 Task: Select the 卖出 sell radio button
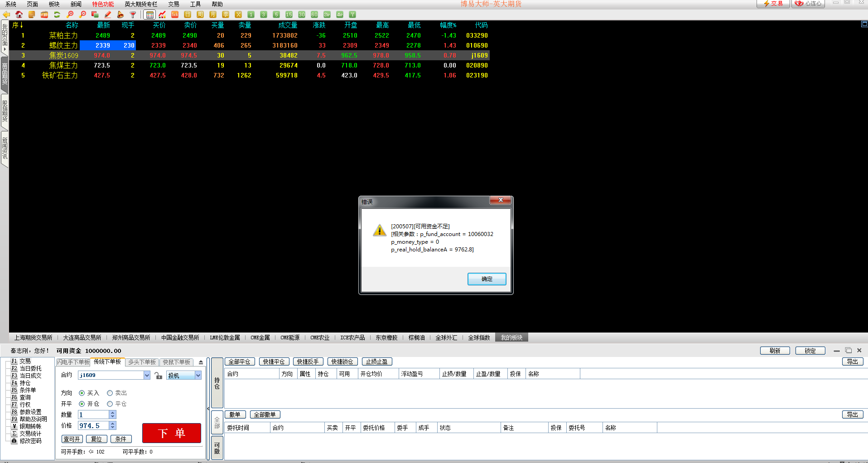coord(110,393)
